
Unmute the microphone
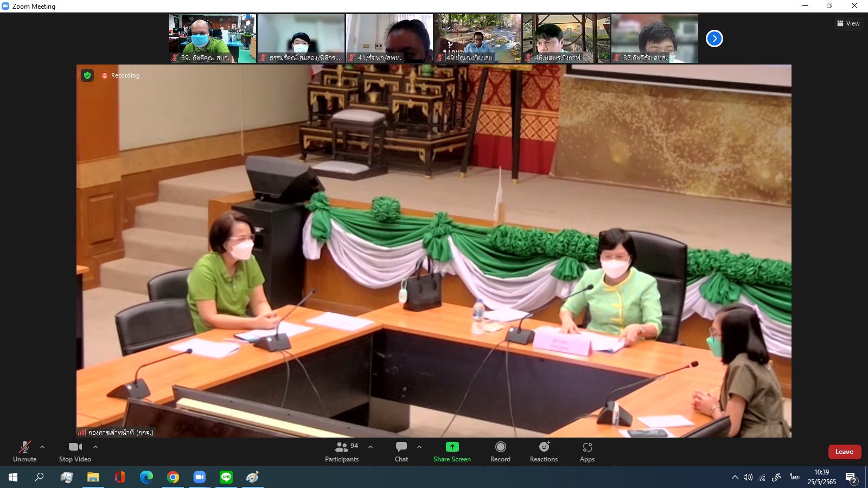24,451
